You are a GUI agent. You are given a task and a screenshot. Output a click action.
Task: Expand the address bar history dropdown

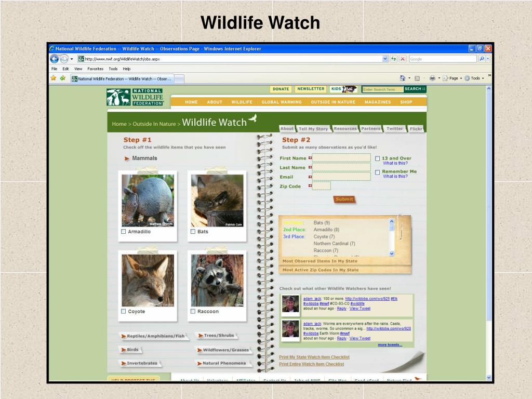tap(385, 59)
